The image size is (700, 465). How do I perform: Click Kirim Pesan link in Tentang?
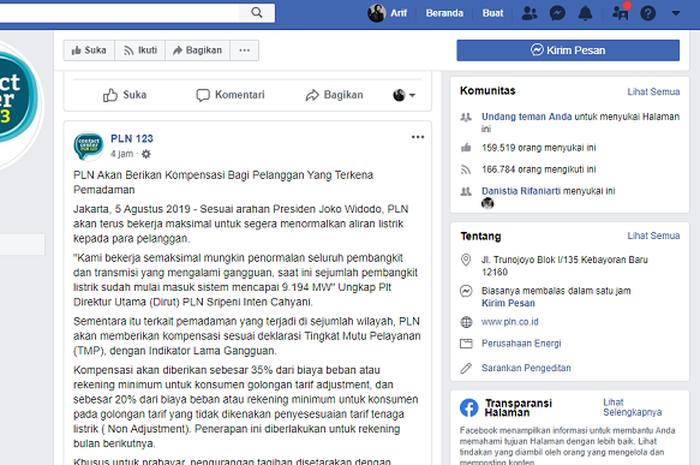click(x=508, y=303)
